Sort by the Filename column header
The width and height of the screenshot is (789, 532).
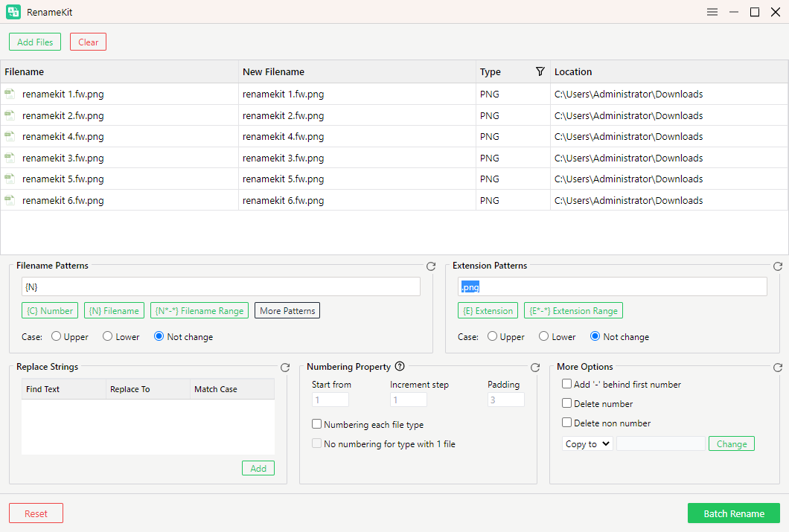click(x=119, y=72)
